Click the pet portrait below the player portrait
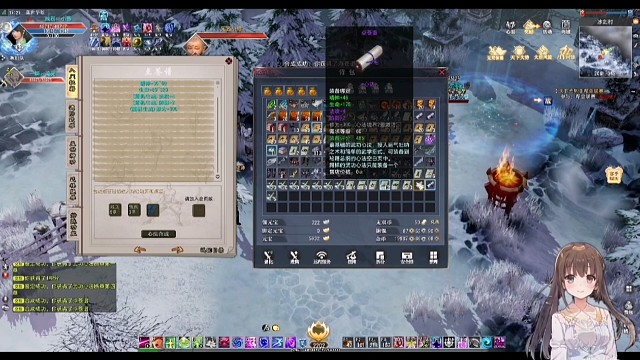The image size is (640, 360). (13, 77)
